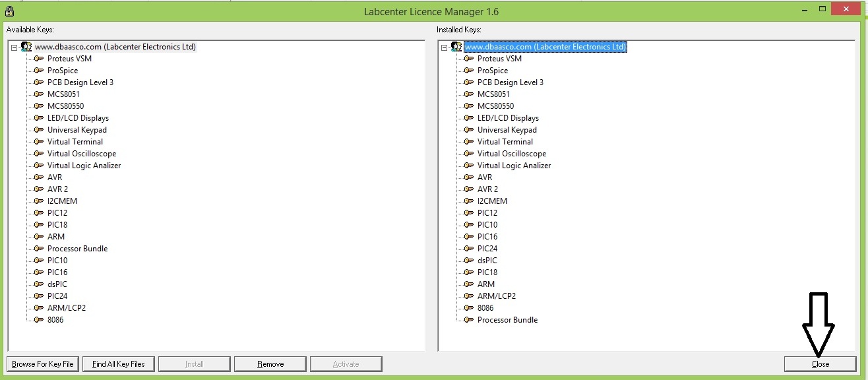Click key icon beside AVR 2 in Installed Keys
868x380 pixels.
point(469,189)
